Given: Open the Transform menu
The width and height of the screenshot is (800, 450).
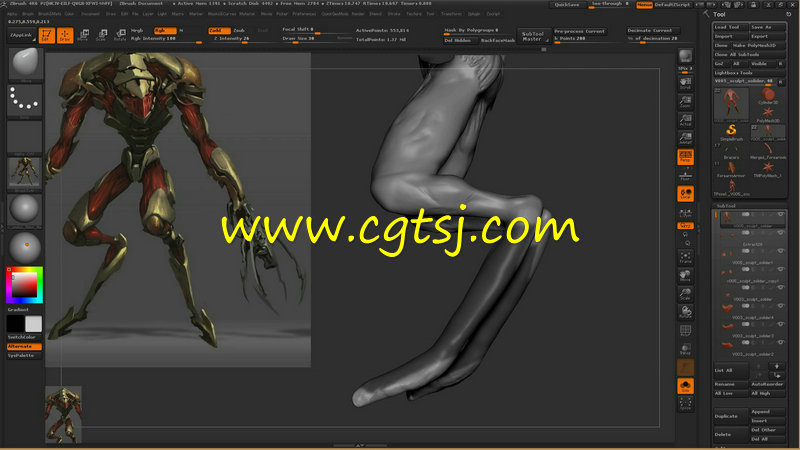Looking at the screenshot, I should coord(451,14).
